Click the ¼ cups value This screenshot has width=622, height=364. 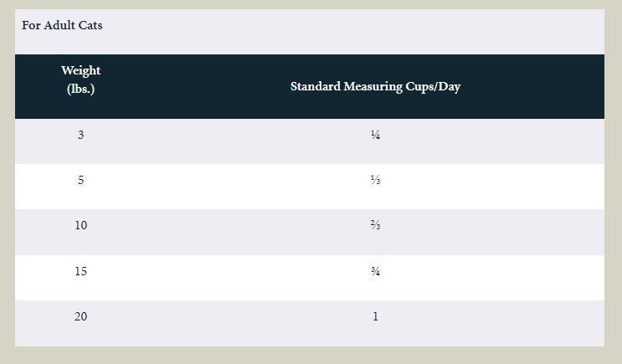pos(375,135)
